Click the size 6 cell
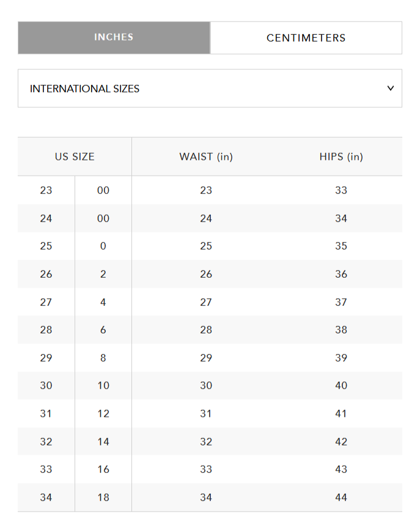The image size is (420, 517). click(x=103, y=330)
